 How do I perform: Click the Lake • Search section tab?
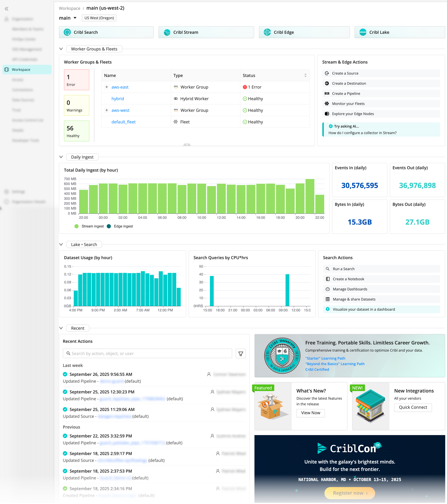click(x=84, y=244)
